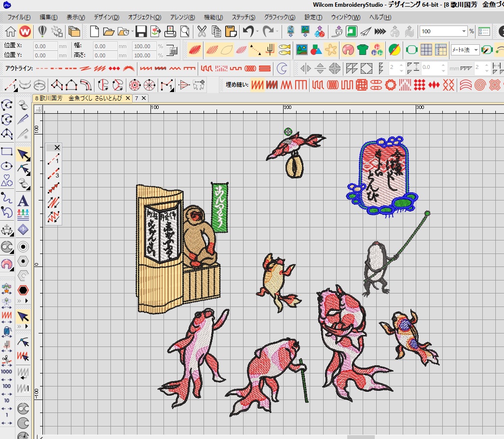Open the 編集(E) menu
The image size is (504, 439).
tap(49, 17)
